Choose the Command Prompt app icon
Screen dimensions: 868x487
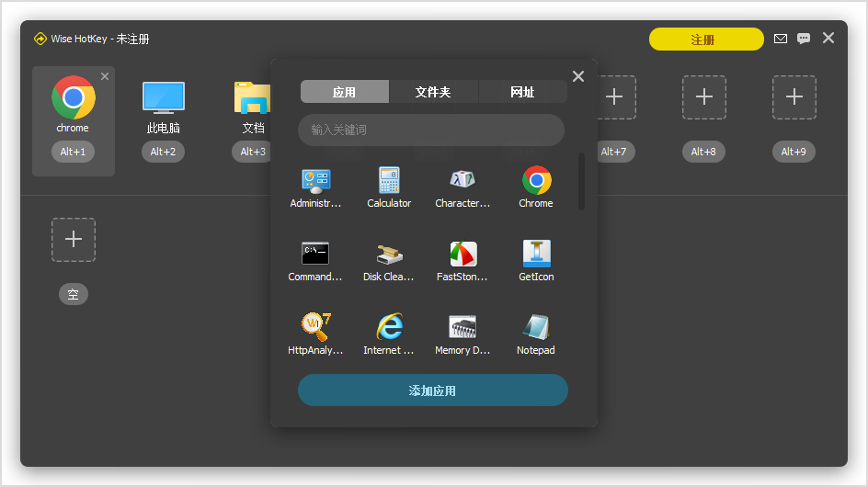click(315, 254)
